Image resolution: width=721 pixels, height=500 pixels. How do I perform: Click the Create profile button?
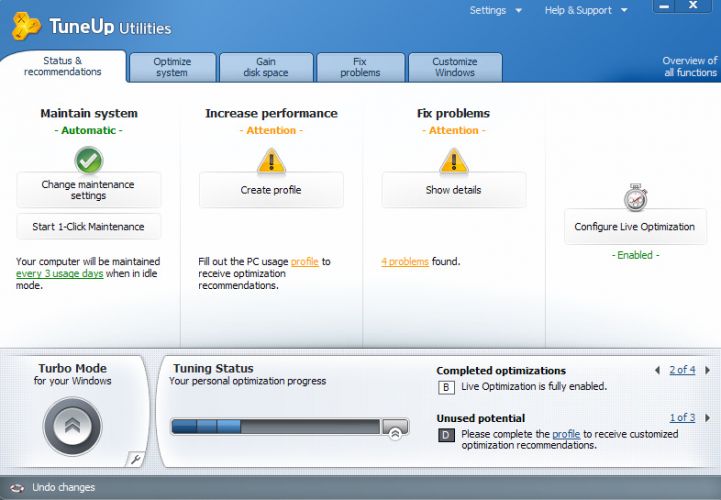tap(271, 190)
